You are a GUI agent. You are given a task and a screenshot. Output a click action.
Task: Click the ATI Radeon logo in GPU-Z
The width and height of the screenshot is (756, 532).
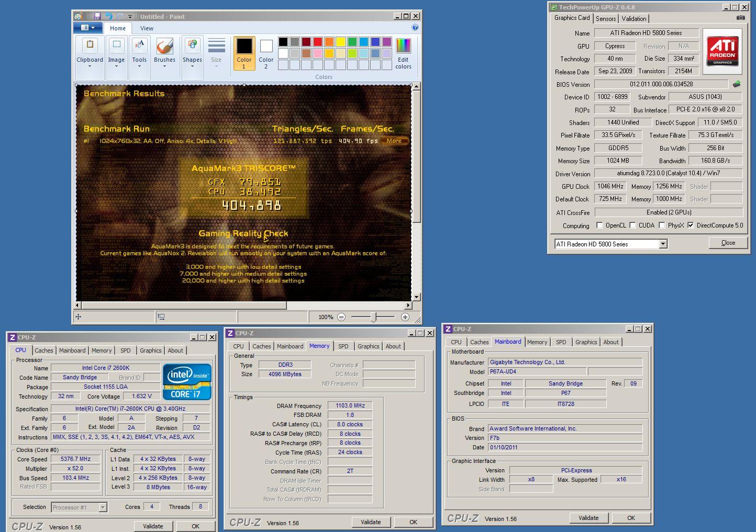point(722,51)
